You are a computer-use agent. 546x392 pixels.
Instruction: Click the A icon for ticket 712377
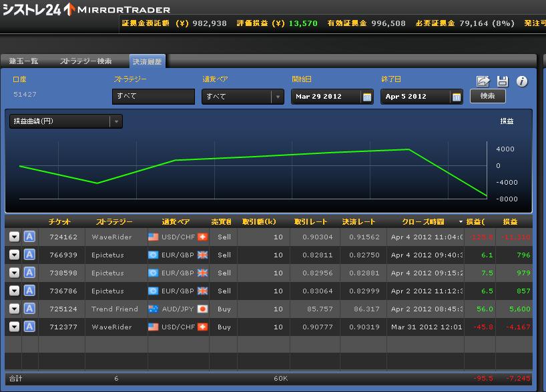coord(29,327)
